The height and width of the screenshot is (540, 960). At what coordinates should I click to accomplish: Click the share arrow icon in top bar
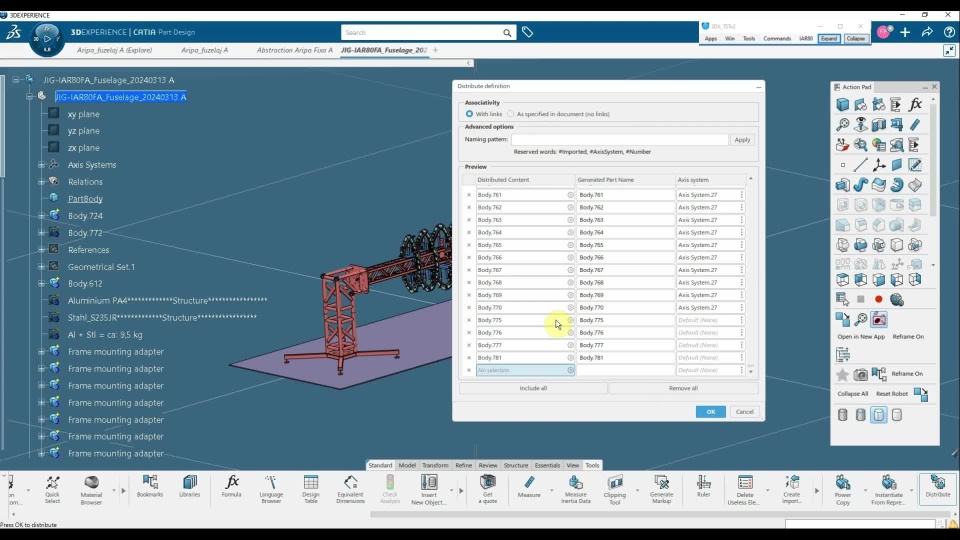pos(927,32)
